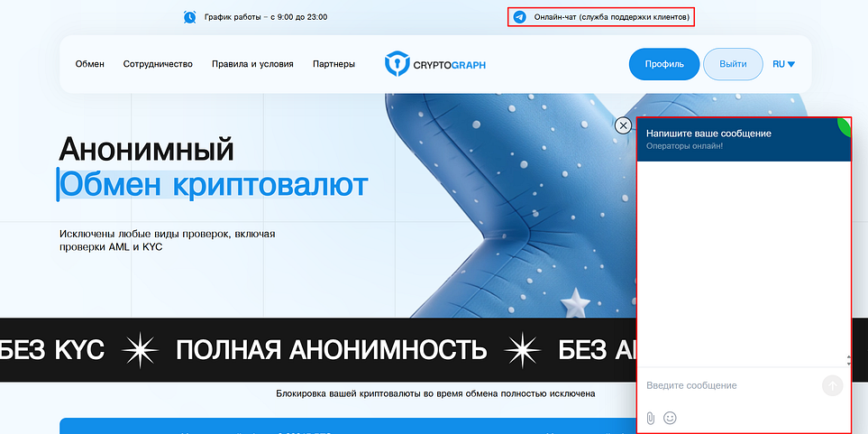Click the Исключены любые виды проверок text
Viewport: 868px width, 434px height.
[167, 241]
